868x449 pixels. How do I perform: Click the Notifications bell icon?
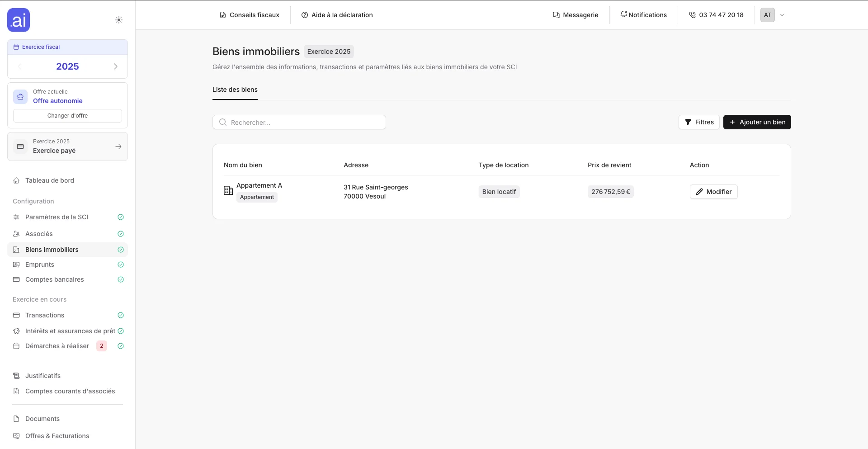[623, 14]
